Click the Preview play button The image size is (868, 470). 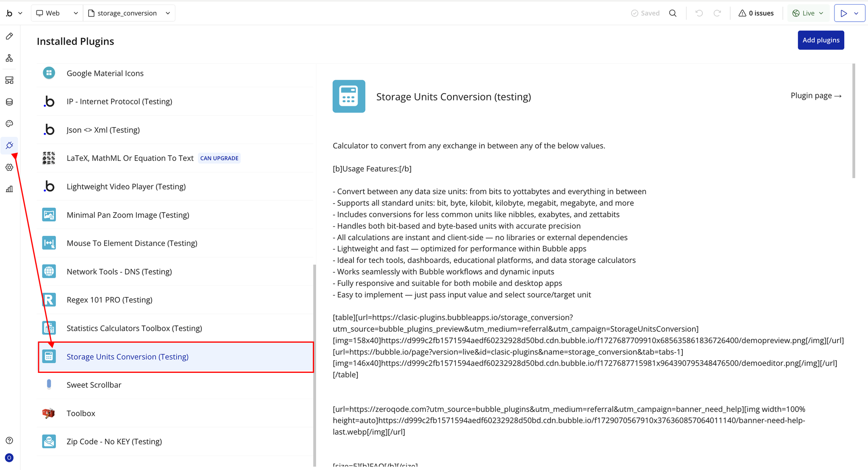coord(843,13)
